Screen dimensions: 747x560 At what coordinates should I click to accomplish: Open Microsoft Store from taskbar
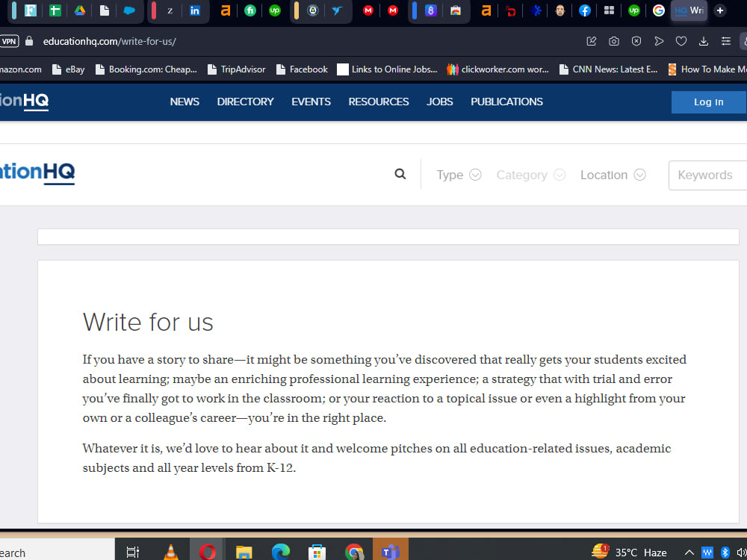pyautogui.click(x=317, y=553)
